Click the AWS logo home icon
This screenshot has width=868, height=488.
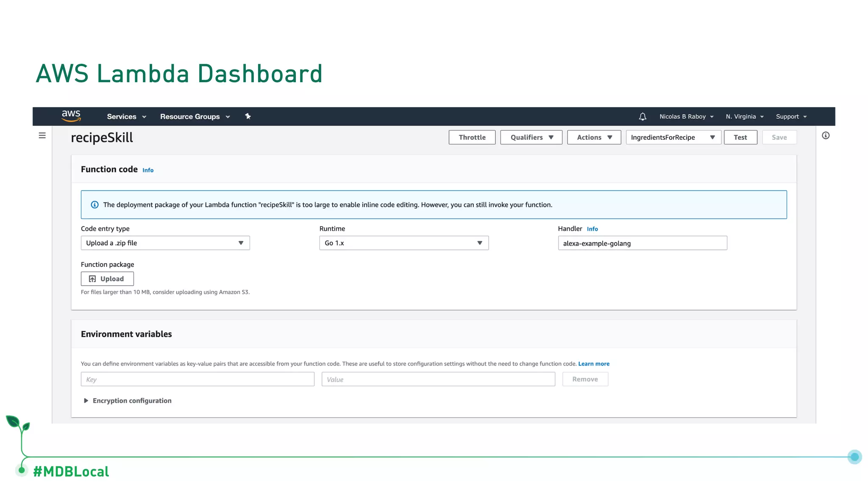click(71, 116)
